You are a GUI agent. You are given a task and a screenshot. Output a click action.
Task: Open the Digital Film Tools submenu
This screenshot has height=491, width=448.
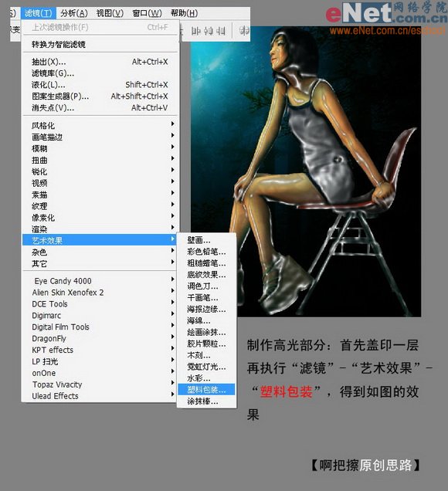tap(100, 327)
